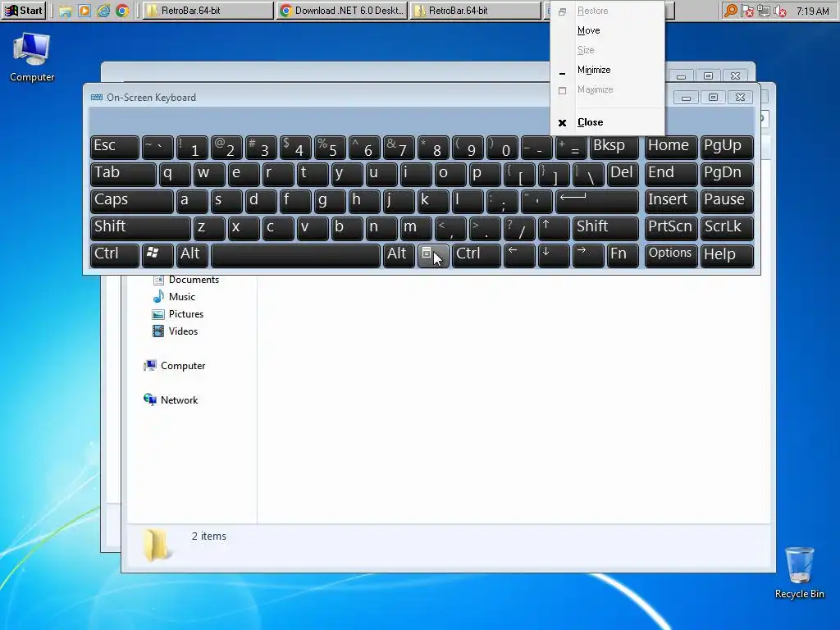Toggle the right Shift key
The height and width of the screenshot is (630, 840).
coord(605,228)
